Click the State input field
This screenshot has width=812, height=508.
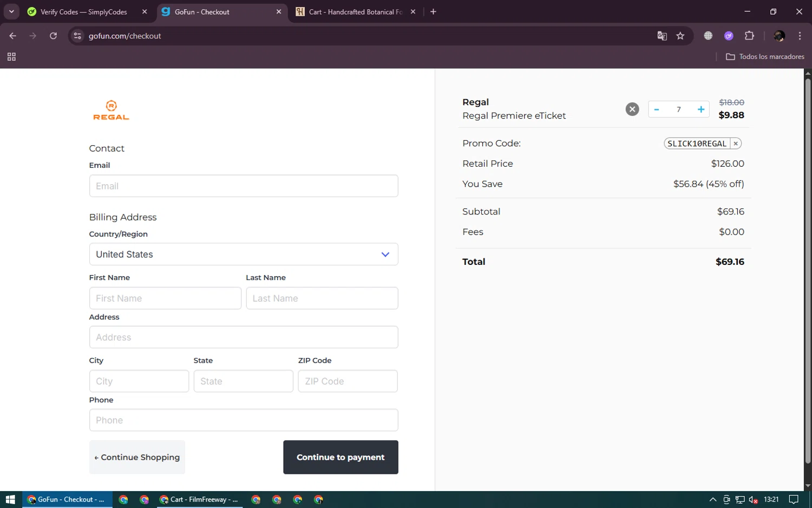(244, 381)
